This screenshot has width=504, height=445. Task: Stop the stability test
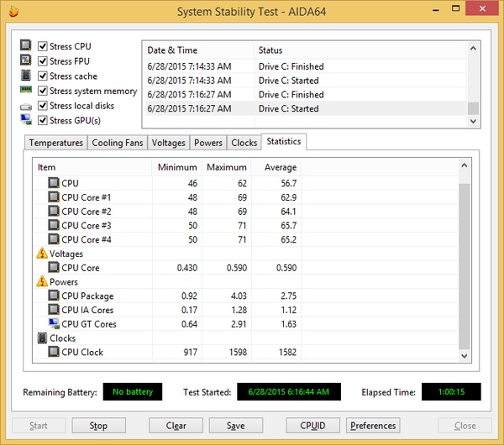coord(98,426)
